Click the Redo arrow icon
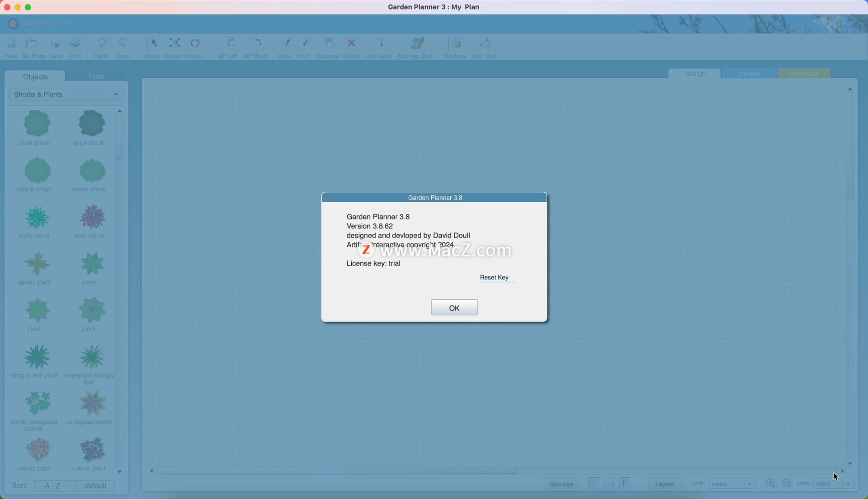Screen dimensions: 868x499 [102, 43]
